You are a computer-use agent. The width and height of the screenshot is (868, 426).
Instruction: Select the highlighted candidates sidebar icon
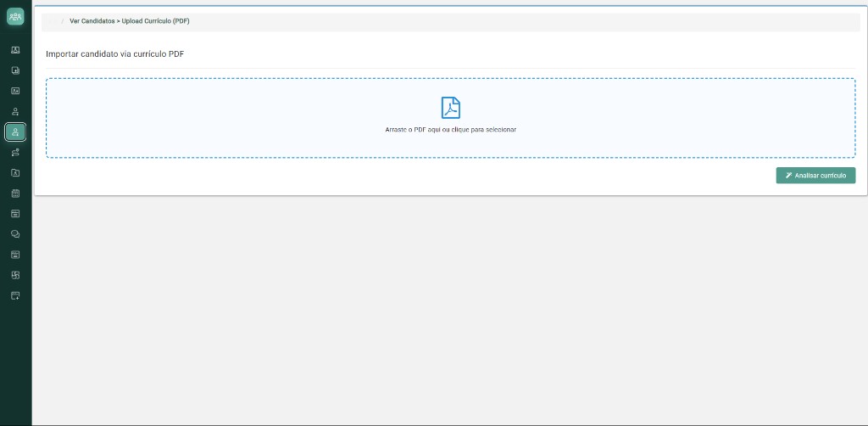pyautogui.click(x=15, y=132)
